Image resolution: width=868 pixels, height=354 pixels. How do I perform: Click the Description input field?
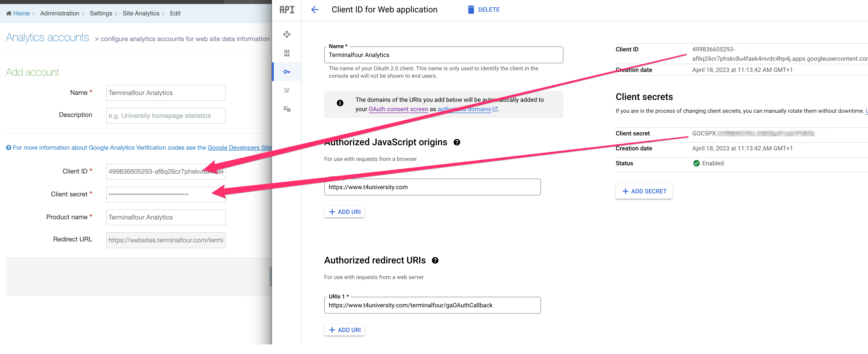click(166, 116)
